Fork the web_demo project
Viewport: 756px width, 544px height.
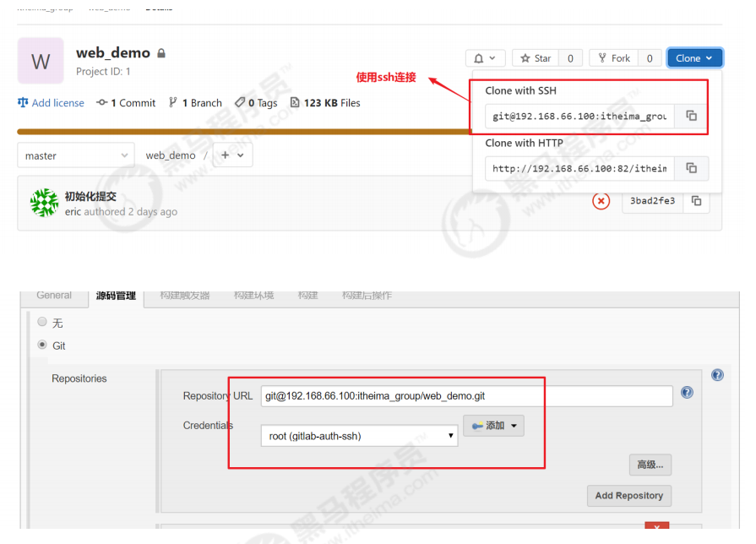tap(614, 58)
